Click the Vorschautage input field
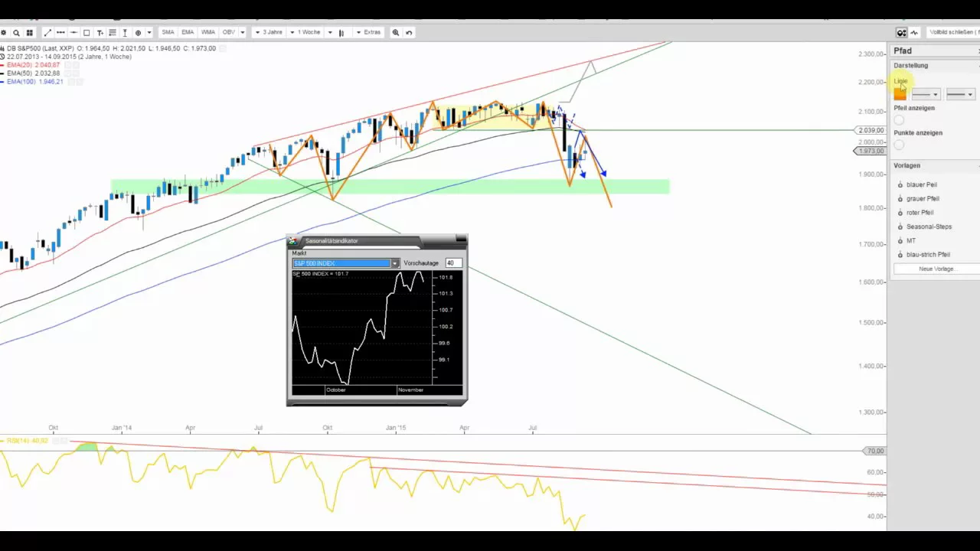Screen dimensions: 980x551 (x=452, y=263)
